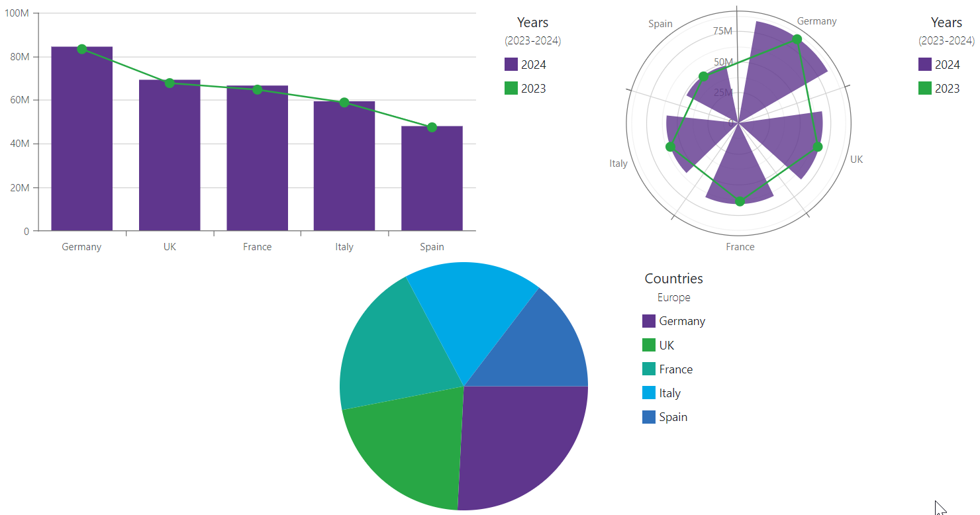Viewport: 980px width, 515px height.
Task: Click 20M value on bar chart axis
Action: [x=19, y=187]
